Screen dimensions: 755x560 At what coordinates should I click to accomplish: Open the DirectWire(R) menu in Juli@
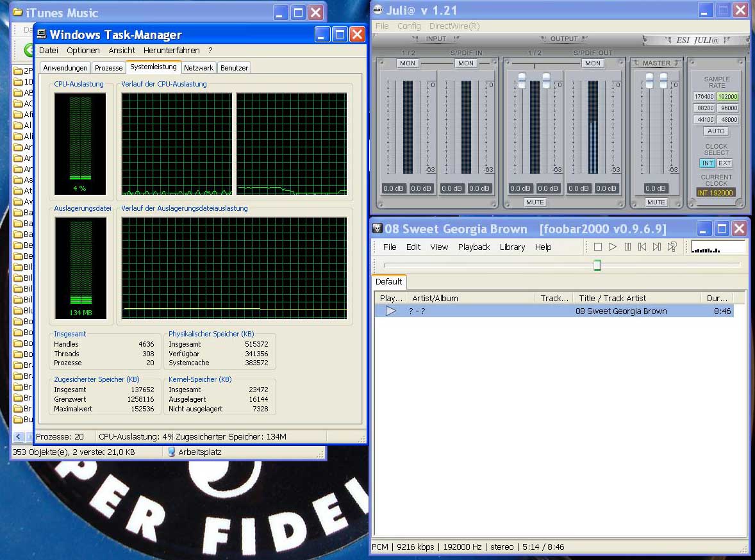454,26
